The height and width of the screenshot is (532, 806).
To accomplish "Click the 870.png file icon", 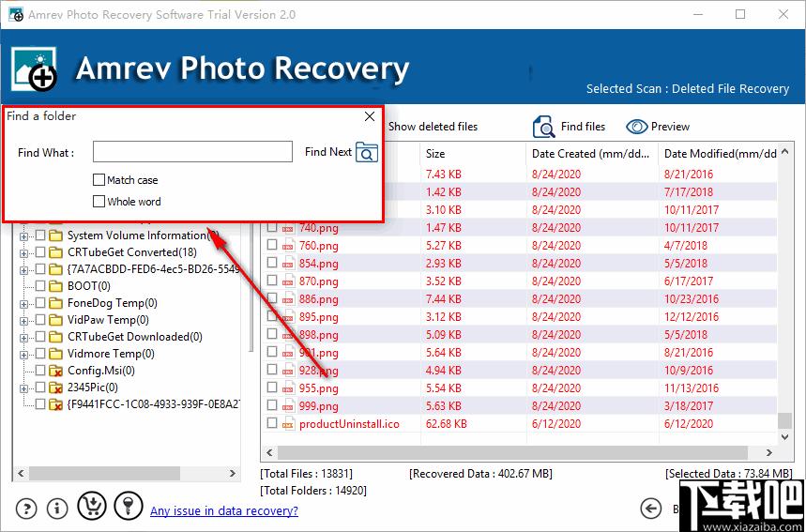I will point(288,281).
